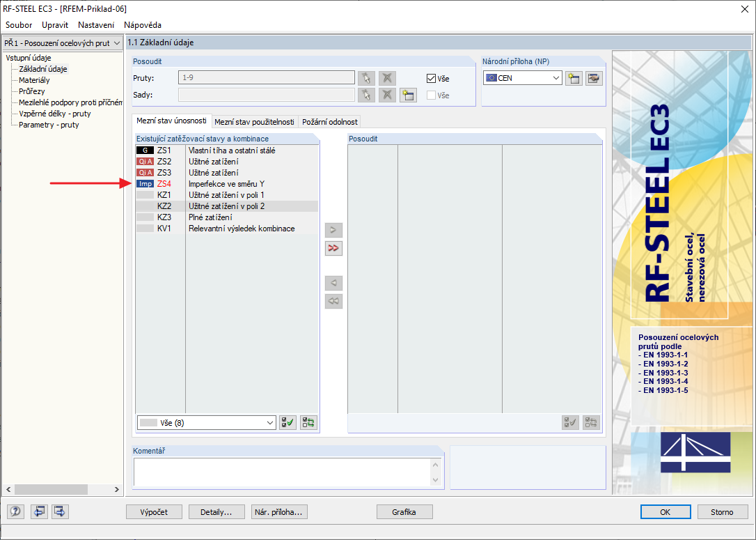Image resolution: width=756 pixels, height=540 pixels.
Task: Select ZS4 Imperfekce ve směru Y row
Action: (x=227, y=184)
